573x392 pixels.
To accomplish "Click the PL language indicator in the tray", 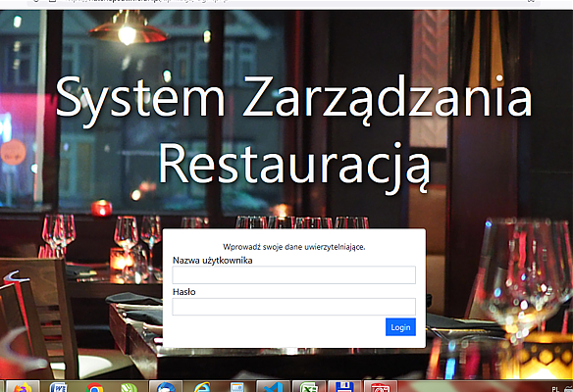I will coord(555,389).
